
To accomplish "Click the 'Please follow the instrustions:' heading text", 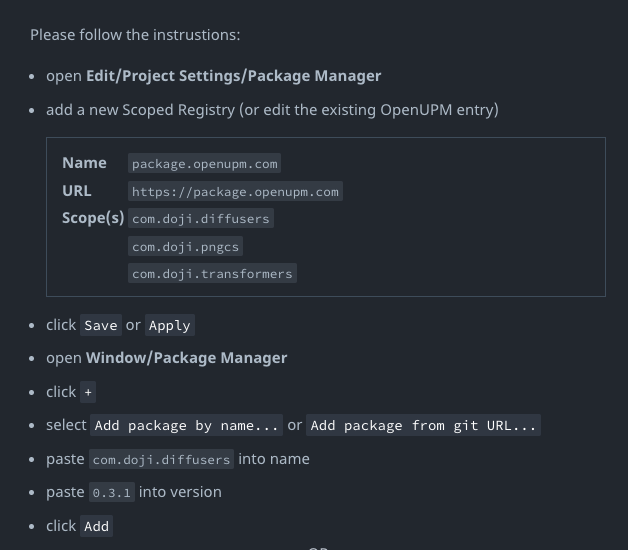I will pyautogui.click(x=135, y=35).
